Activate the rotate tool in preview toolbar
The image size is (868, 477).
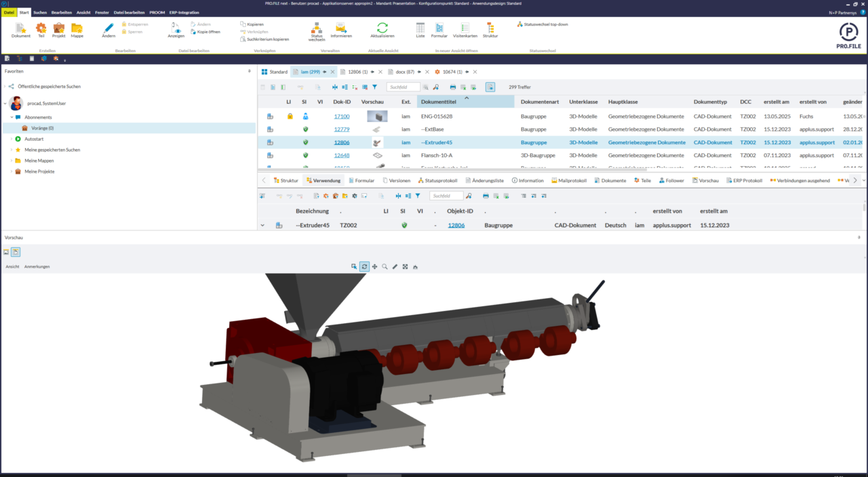(364, 267)
